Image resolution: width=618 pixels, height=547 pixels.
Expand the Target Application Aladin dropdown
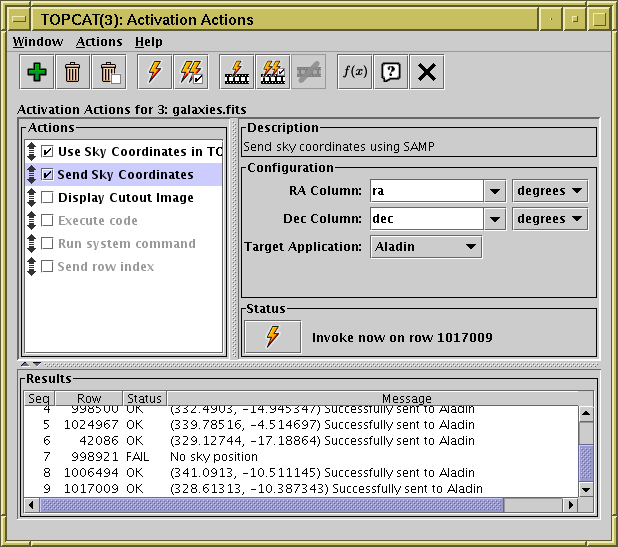pos(425,246)
